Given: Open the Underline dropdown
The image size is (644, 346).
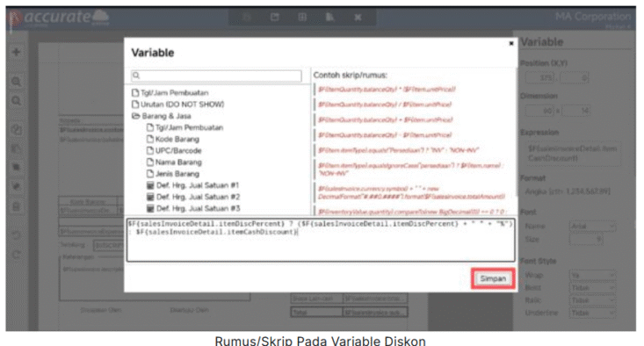Looking at the screenshot, I should click(592, 313).
